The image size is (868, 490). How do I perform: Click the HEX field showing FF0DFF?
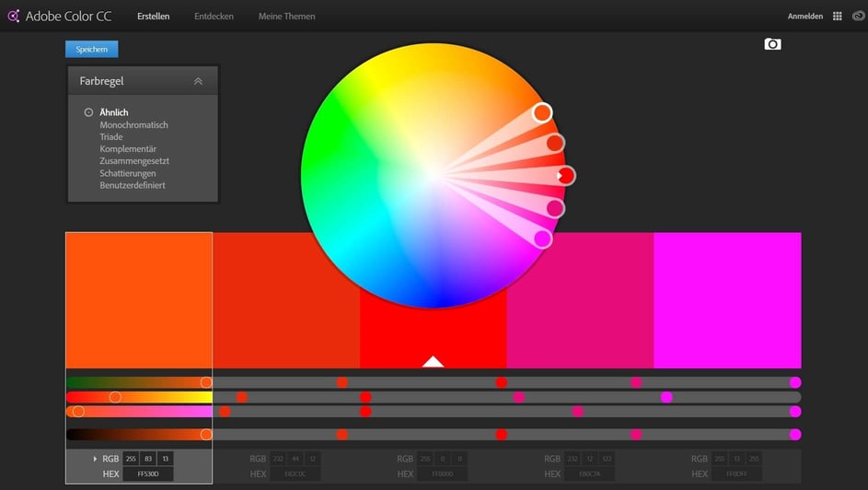736,474
